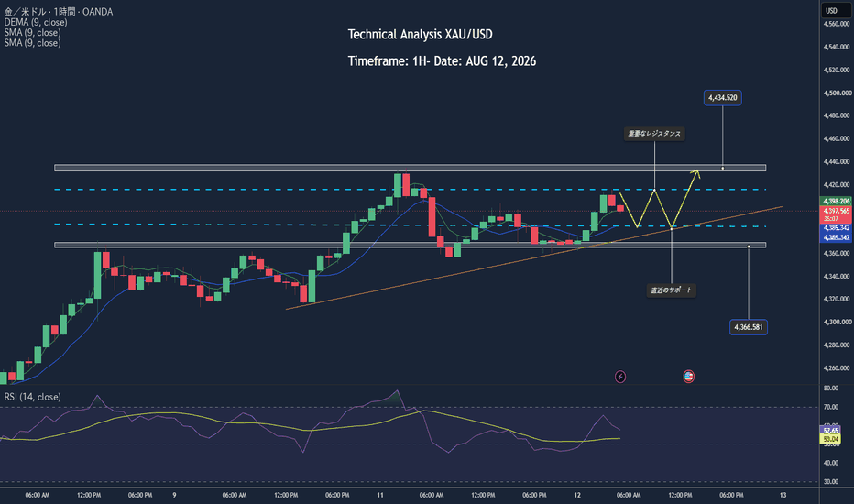
Task: Open the USD currency selector
Action: (835, 10)
